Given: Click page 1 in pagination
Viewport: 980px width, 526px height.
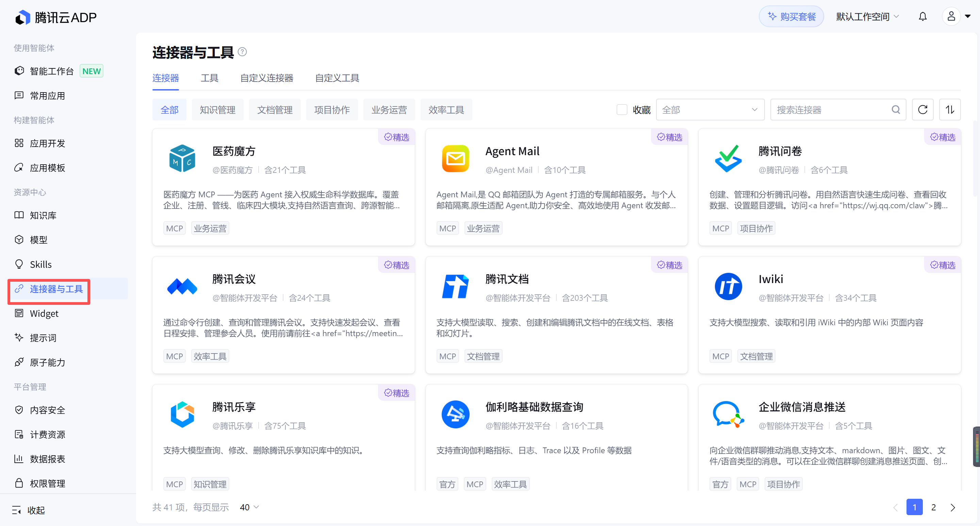Looking at the screenshot, I should tap(914, 507).
